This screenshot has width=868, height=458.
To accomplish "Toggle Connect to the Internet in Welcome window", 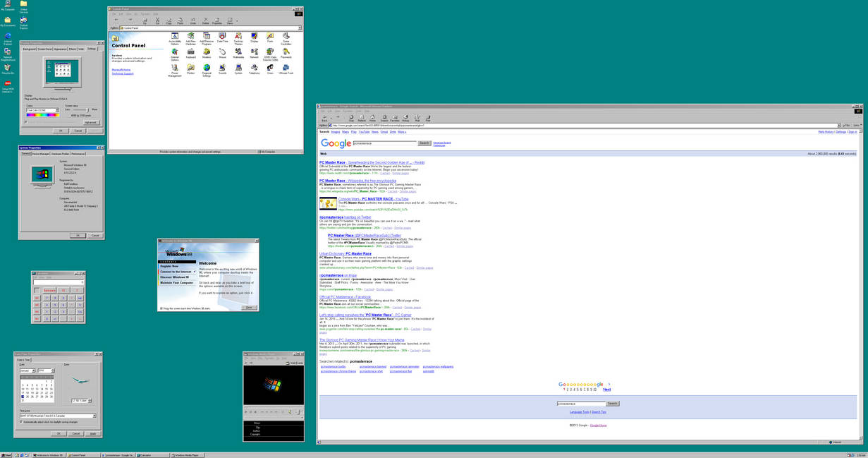I will (x=176, y=271).
